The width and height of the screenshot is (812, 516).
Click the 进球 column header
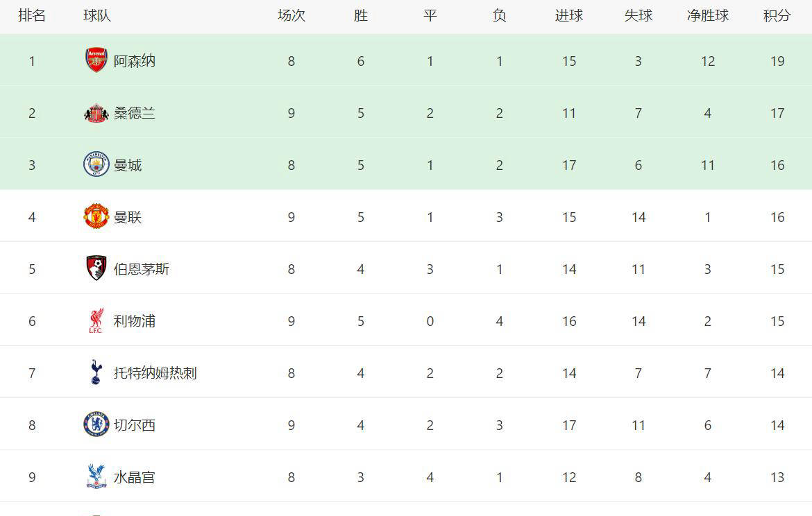[569, 16]
